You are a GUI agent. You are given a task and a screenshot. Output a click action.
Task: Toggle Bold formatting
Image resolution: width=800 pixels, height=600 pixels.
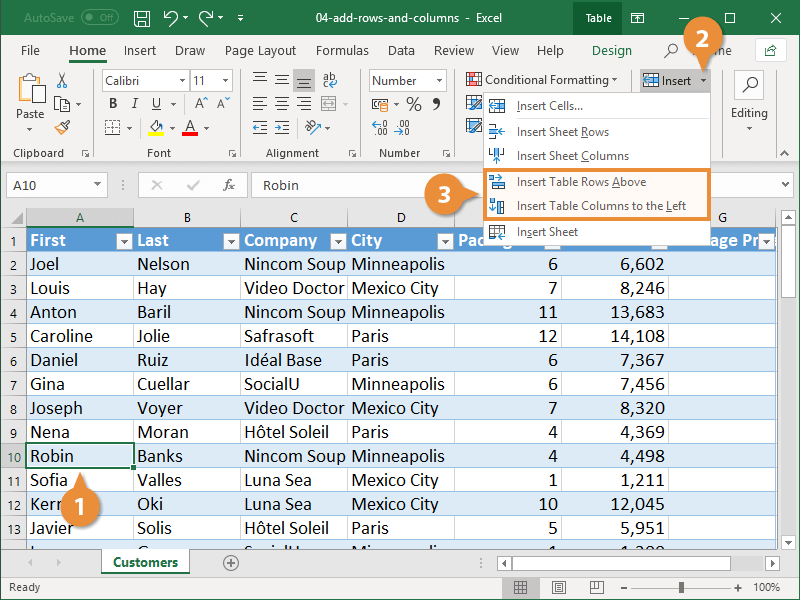[113, 104]
